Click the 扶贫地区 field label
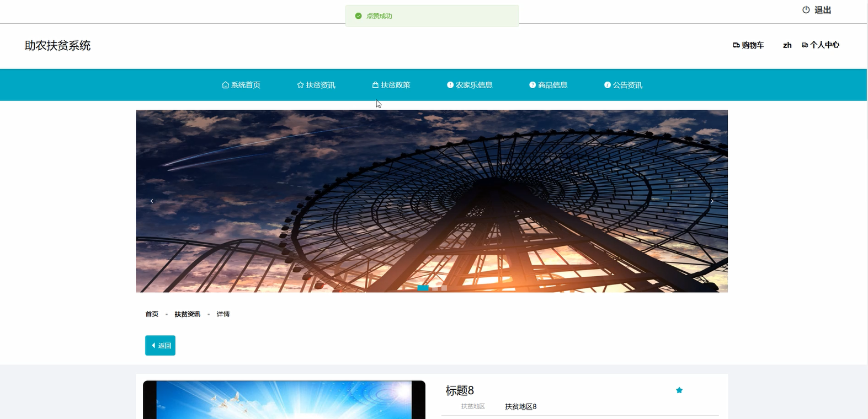 point(473,406)
